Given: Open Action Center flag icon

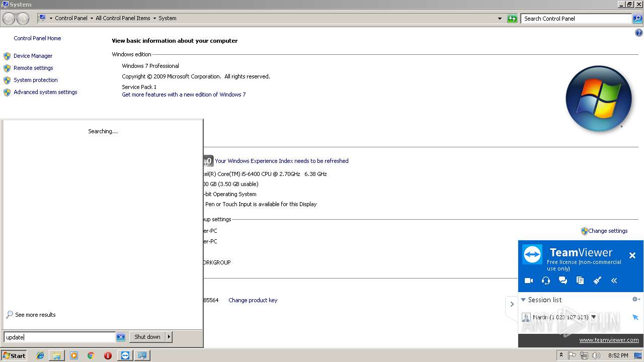Looking at the screenshot, I should click(x=572, y=355).
